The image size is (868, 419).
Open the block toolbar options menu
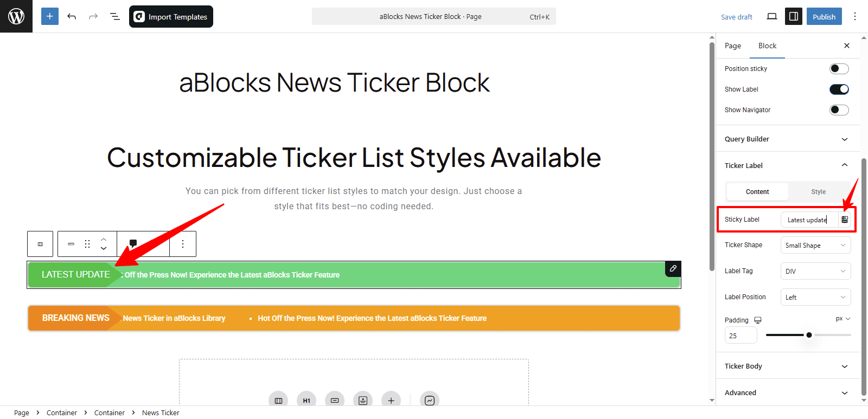tap(183, 244)
